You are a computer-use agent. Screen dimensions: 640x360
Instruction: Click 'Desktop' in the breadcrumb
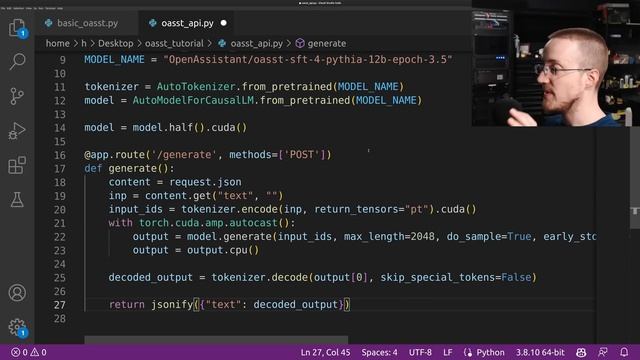(x=116, y=43)
